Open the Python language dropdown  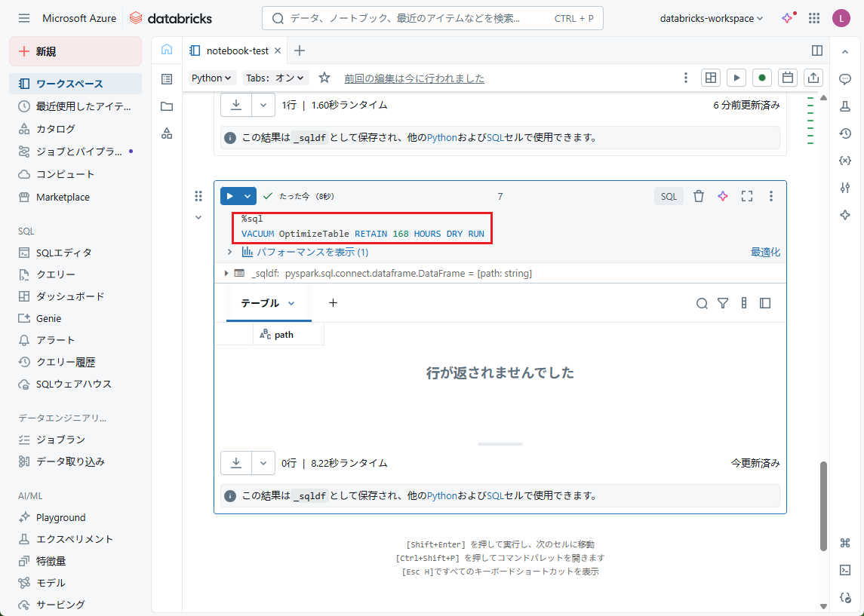click(212, 78)
